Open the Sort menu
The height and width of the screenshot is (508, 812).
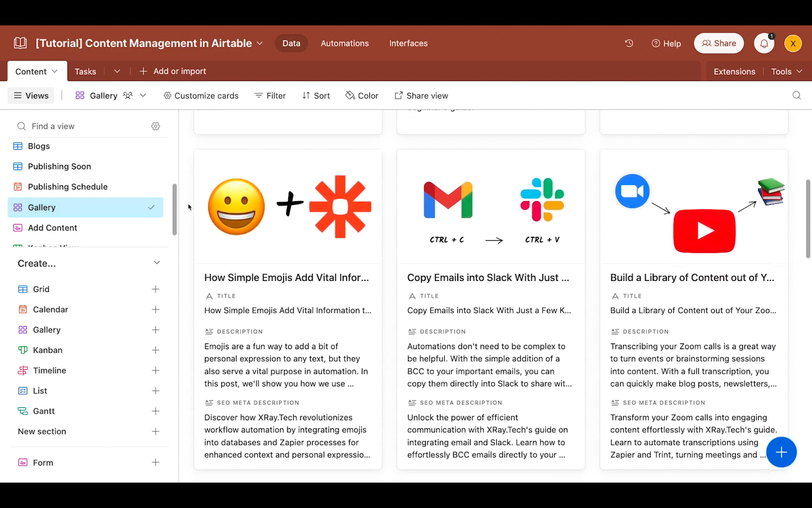click(316, 96)
